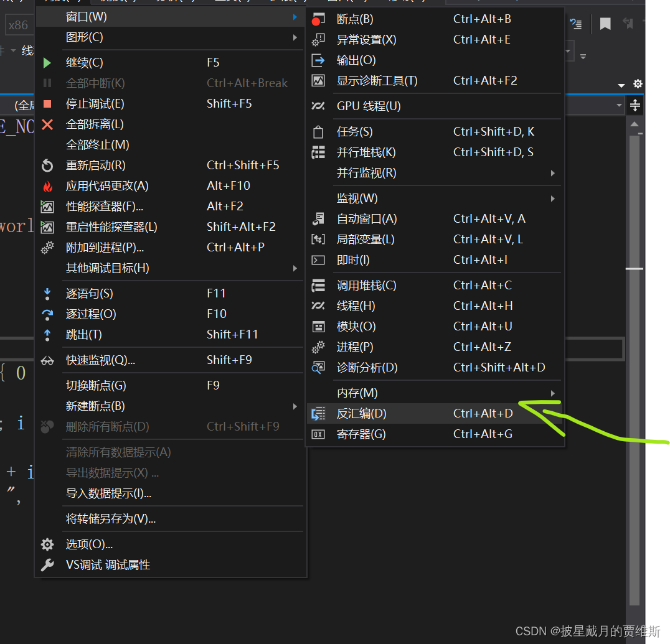Choose 将转储另存为(V)... menu item
670x644 pixels.
[171, 519]
